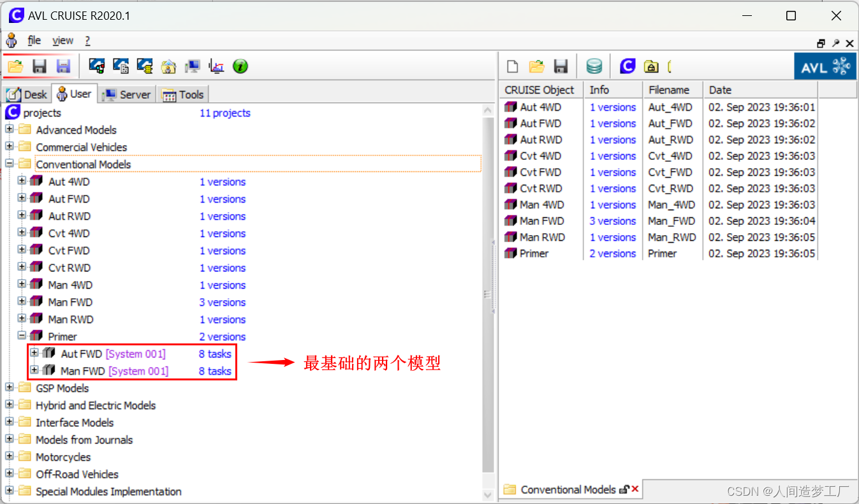Switch to the User tab
The width and height of the screenshot is (859, 504).
pos(73,94)
